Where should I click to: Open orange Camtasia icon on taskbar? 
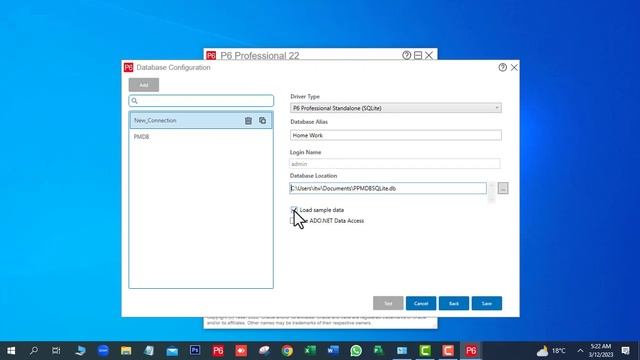pyautogui.click(x=448, y=351)
